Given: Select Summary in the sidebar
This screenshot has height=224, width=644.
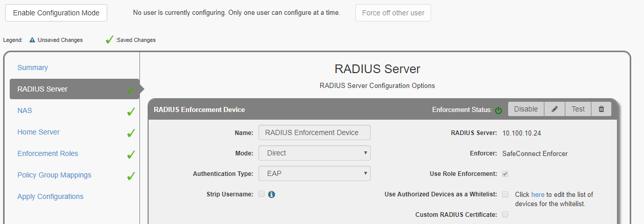Looking at the screenshot, I should [x=33, y=68].
